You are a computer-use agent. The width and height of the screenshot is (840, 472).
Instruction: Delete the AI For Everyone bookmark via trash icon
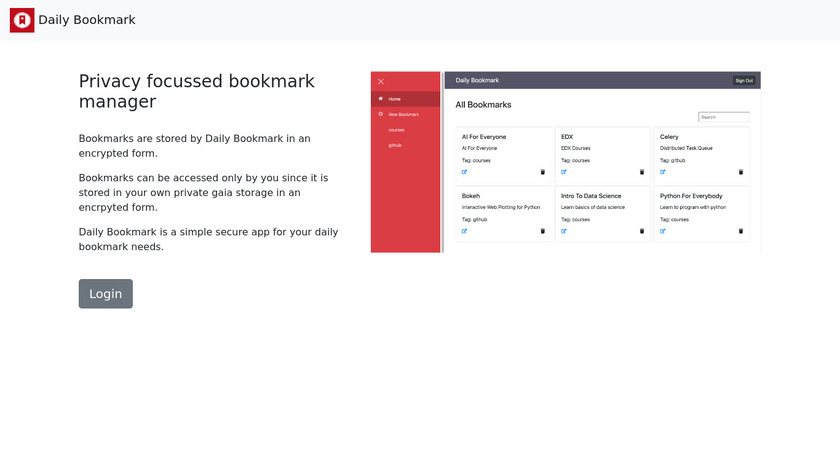(x=543, y=172)
